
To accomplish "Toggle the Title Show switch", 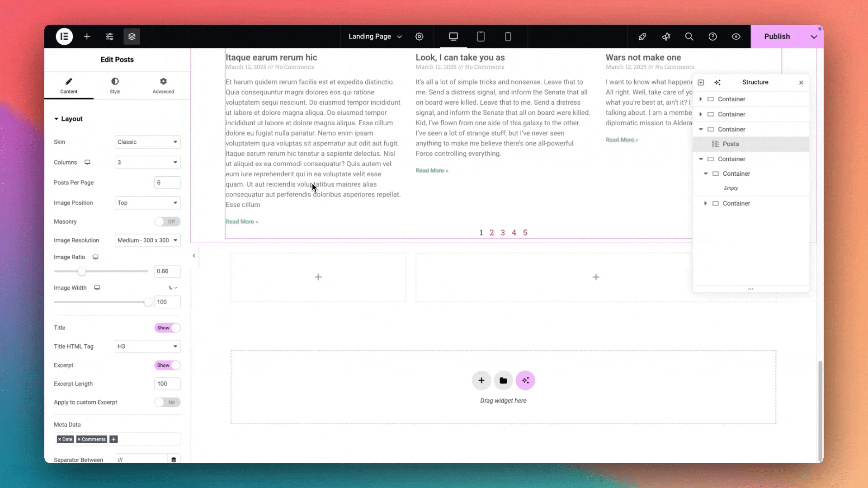I will pyautogui.click(x=167, y=328).
